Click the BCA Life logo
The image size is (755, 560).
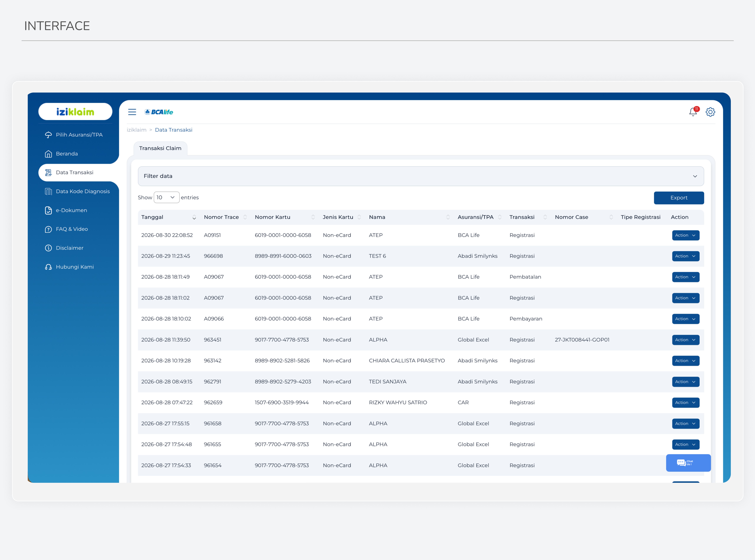159,112
